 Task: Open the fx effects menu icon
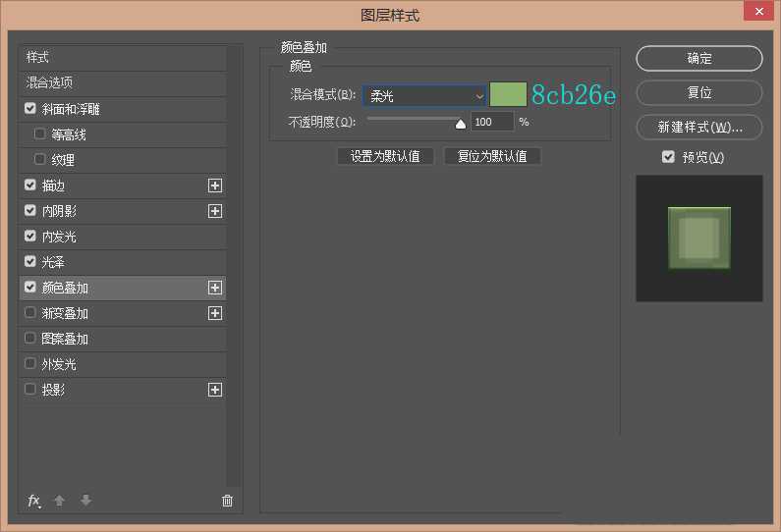[x=34, y=501]
